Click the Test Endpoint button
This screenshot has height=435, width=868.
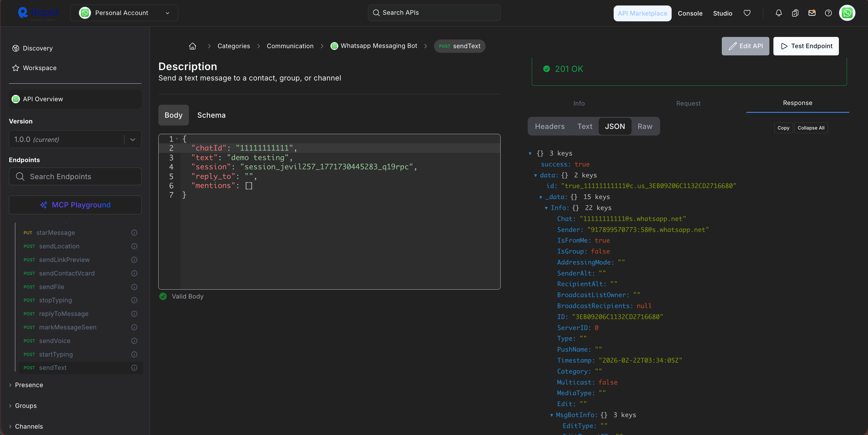pyautogui.click(x=806, y=46)
